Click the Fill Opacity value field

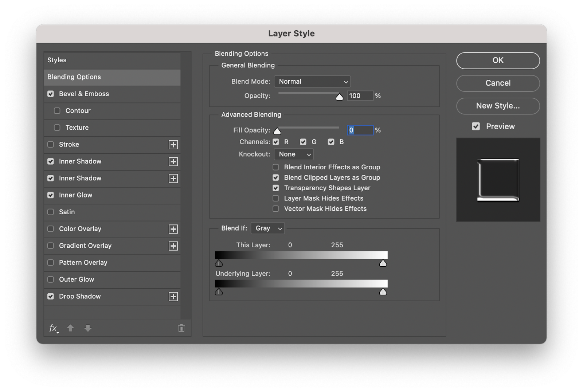click(x=360, y=130)
